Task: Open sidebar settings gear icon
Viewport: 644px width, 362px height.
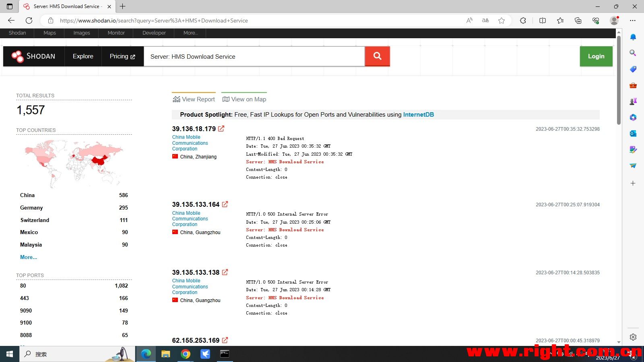Action: 633,337
